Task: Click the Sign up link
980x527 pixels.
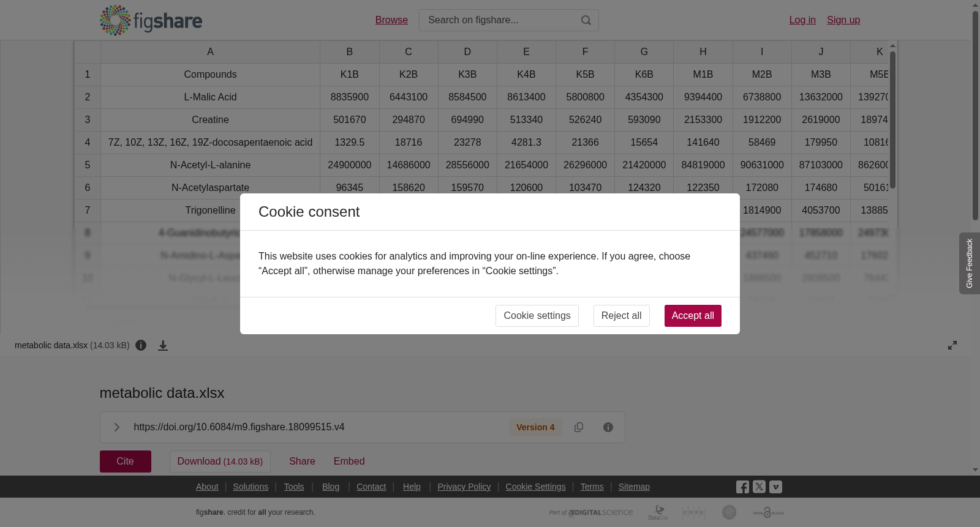Action: pos(843,20)
